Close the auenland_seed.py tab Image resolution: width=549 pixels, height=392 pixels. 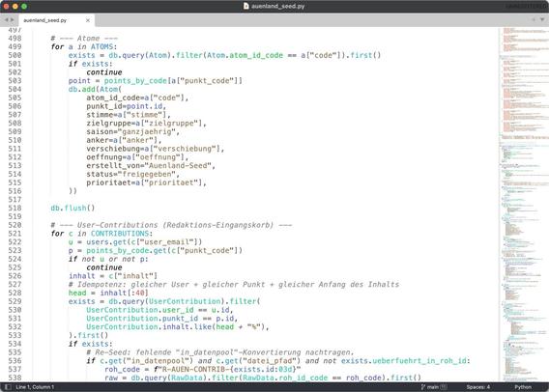88,20
